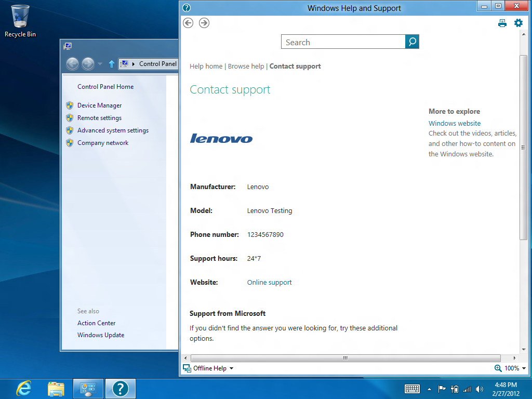Click the Back arrow in Help window

coord(188,23)
